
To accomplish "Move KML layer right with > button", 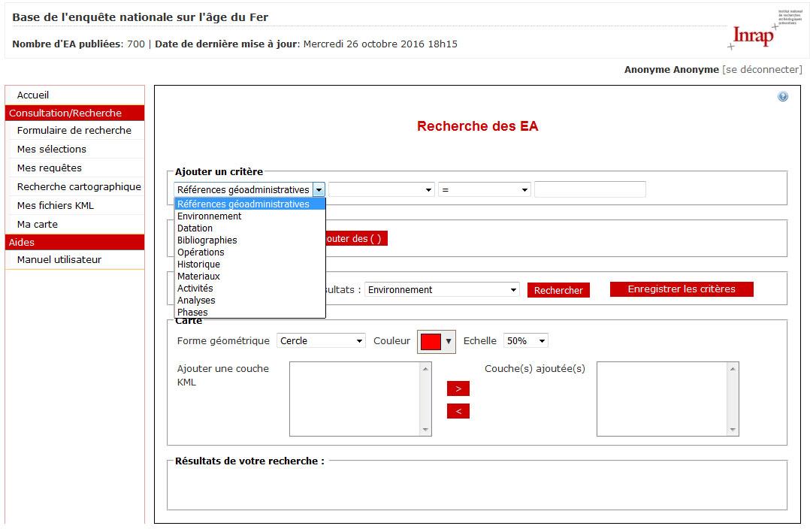I will [458, 388].
